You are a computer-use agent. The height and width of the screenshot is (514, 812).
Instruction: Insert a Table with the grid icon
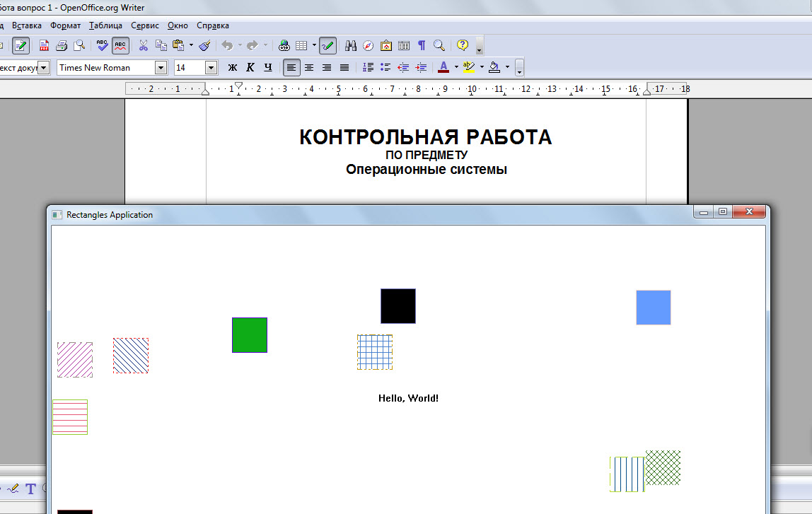tap(301, 45)
